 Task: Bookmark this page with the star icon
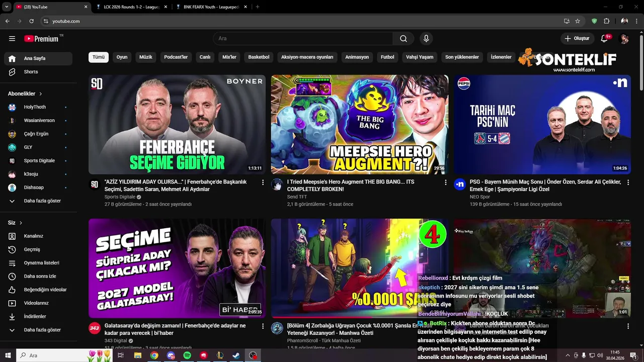tap(578, 21)
